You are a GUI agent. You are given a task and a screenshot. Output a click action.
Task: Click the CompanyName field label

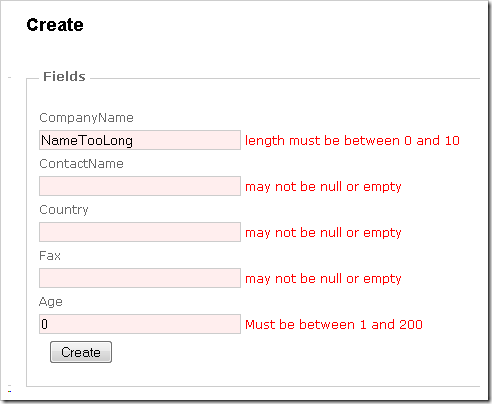pyautogui.click(x=86, y=118)
